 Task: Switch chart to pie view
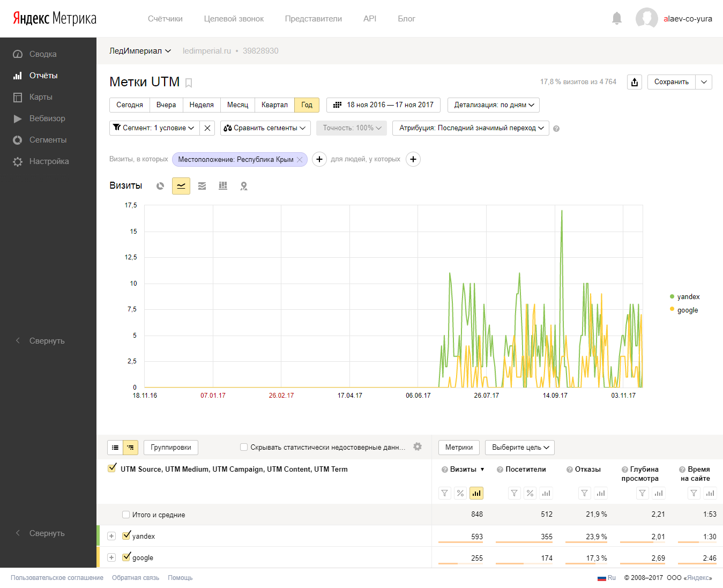point(160,186)
